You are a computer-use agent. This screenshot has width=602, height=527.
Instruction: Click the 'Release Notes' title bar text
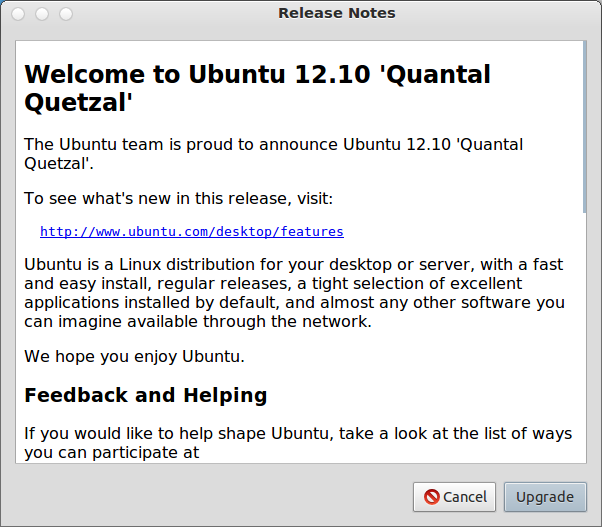click(337, 13)
